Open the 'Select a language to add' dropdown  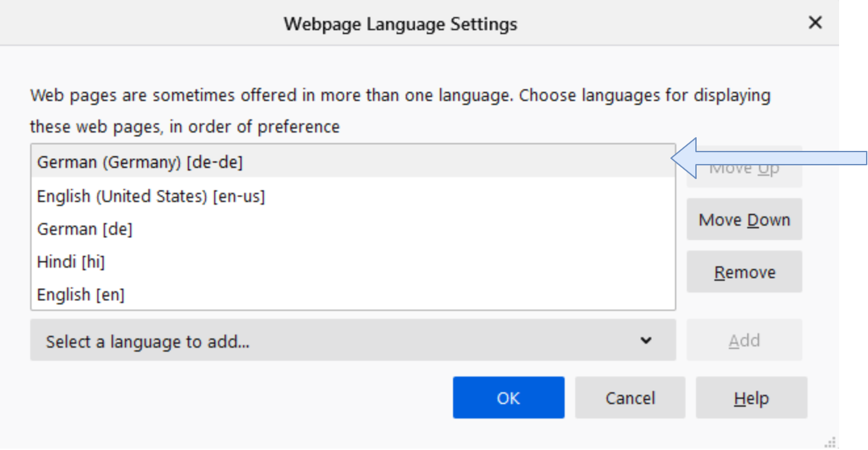[x=352, y=340]
